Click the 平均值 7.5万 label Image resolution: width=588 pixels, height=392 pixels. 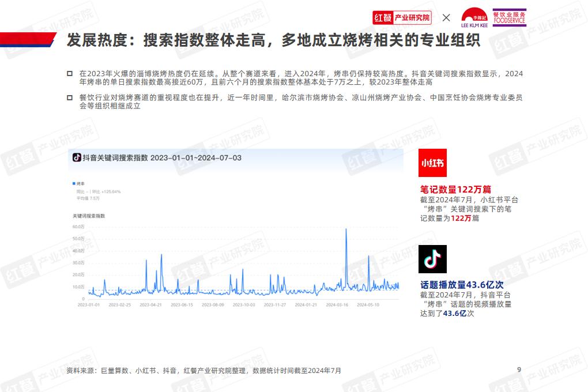pyautogui.click(x=88, y=198)
